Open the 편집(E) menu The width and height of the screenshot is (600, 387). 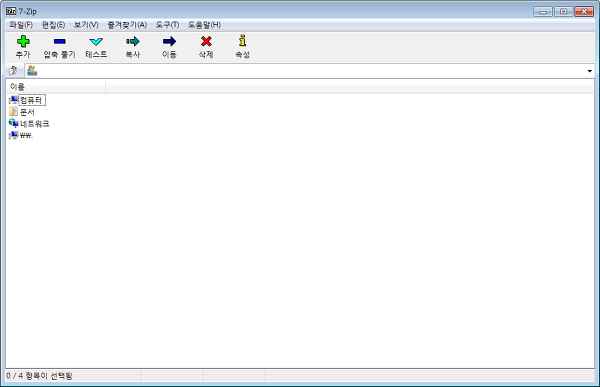pyautogui.click(x=53, y=25)
